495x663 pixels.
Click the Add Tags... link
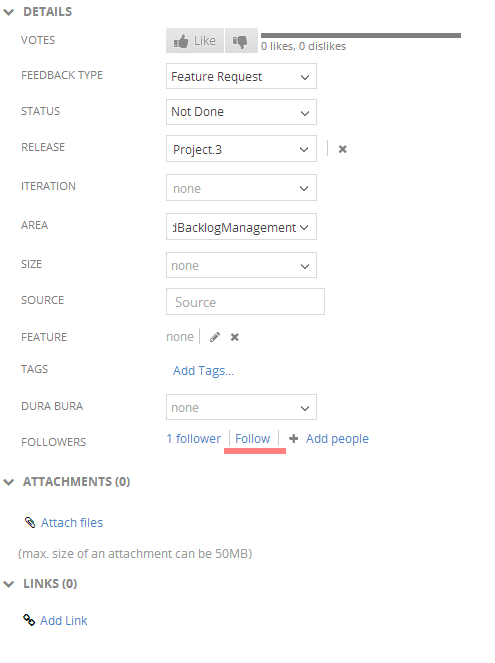point(203,371)
